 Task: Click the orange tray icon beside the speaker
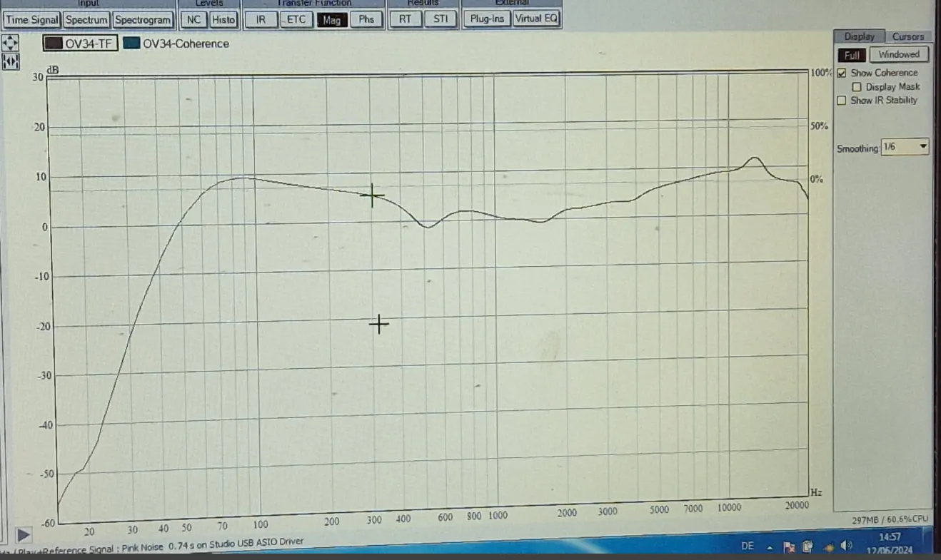827,546
